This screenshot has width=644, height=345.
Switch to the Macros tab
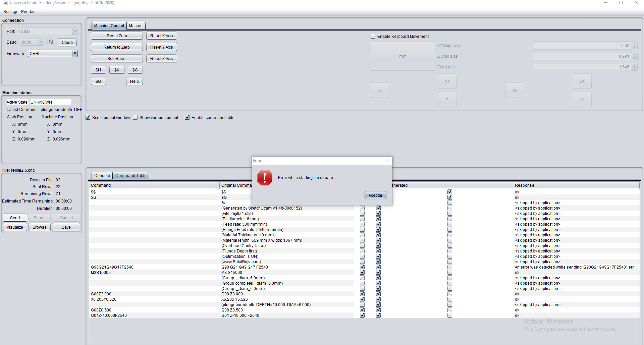136,25
